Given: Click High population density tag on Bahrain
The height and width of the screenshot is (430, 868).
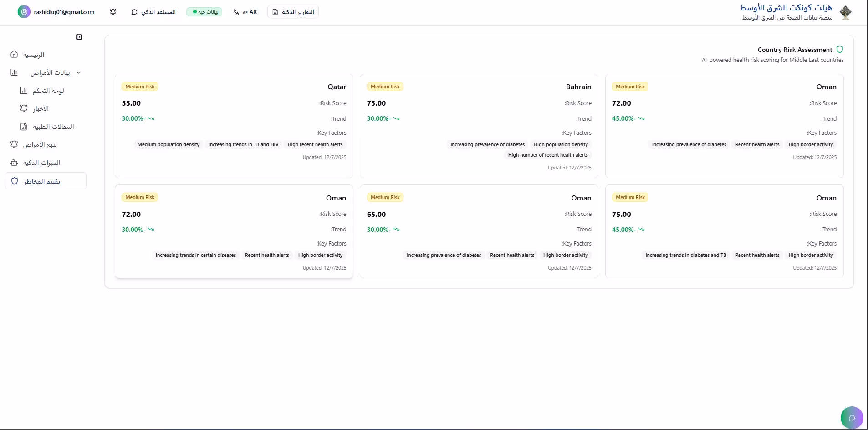Looking at the screenshot, I should point(561,144).
